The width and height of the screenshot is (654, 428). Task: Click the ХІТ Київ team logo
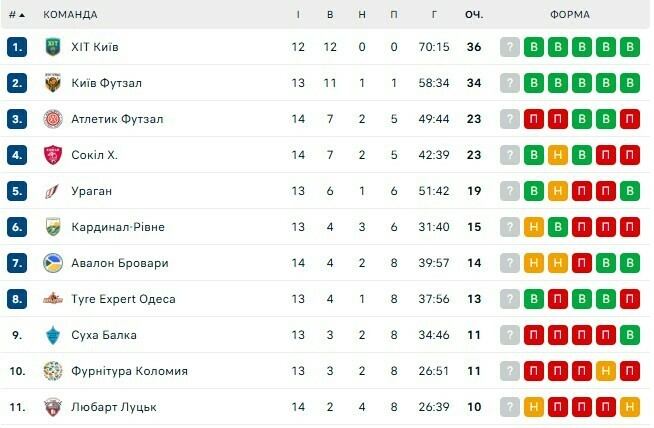(x=53, y=47)
